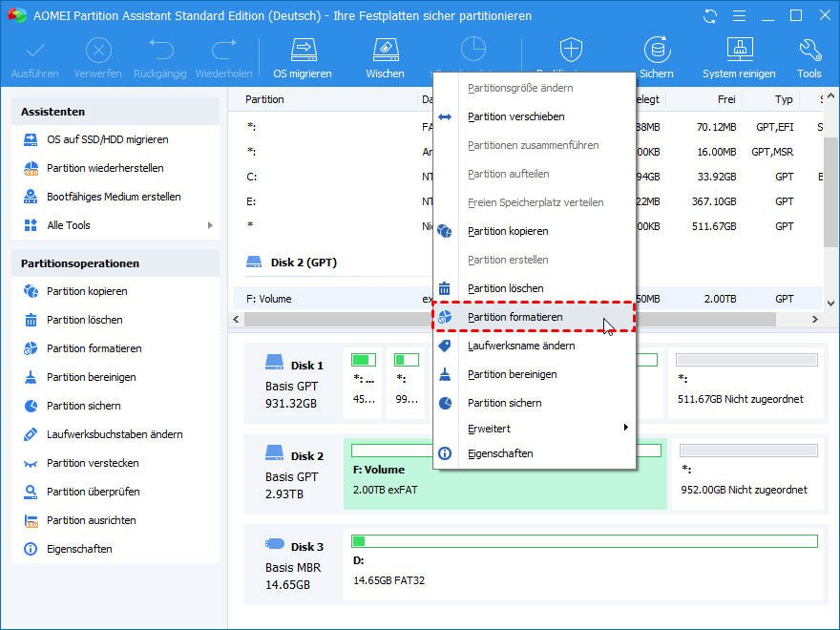Click the Partition sichern sidebar icon
Viewport: 840px width, 630px height.
click(31, 406)
